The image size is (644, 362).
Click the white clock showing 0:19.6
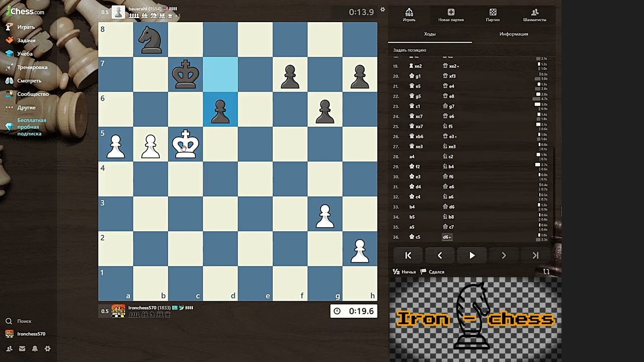pos(354,311)
